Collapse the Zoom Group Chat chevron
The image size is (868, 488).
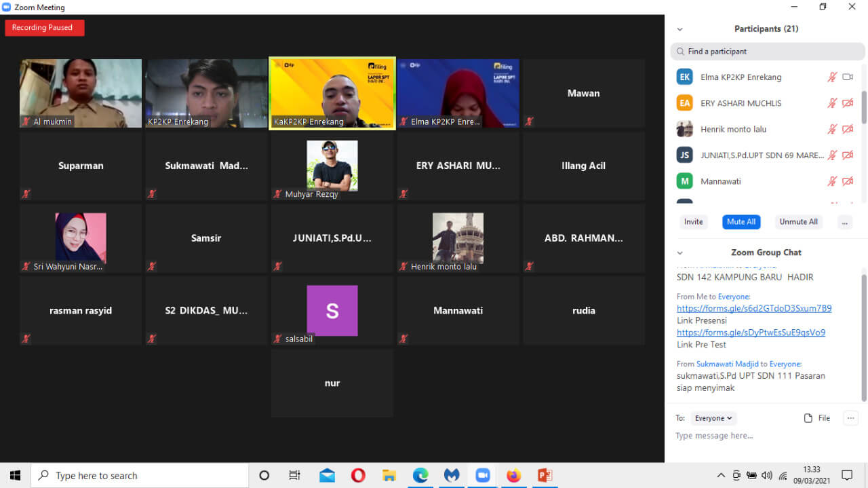click(679, 252)
